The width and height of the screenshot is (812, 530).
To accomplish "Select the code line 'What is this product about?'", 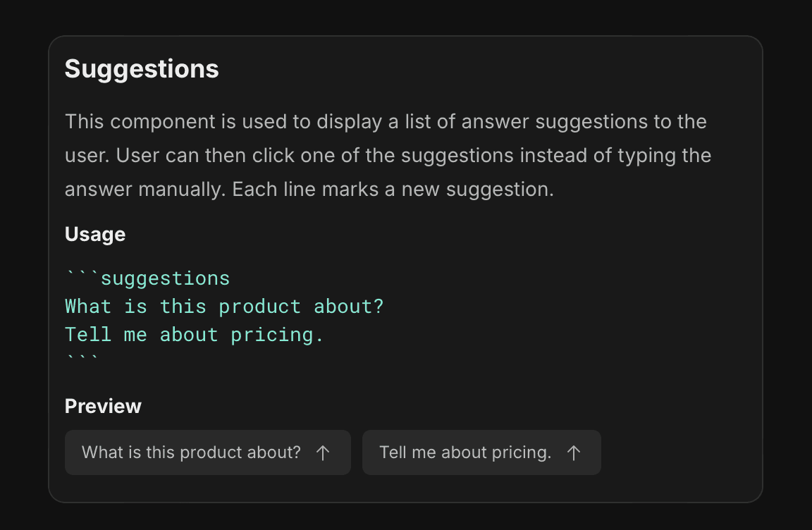I will (x=224, y=306).
